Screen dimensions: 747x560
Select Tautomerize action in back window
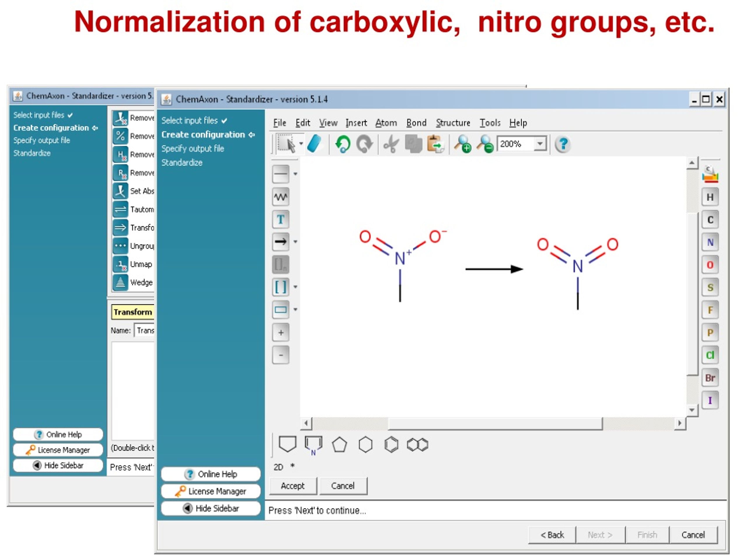(x=133, y=209)
